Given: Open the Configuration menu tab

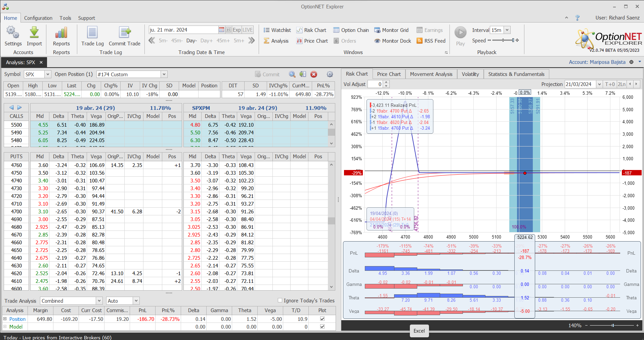Looking at the screenshot, I should (38, 18).
